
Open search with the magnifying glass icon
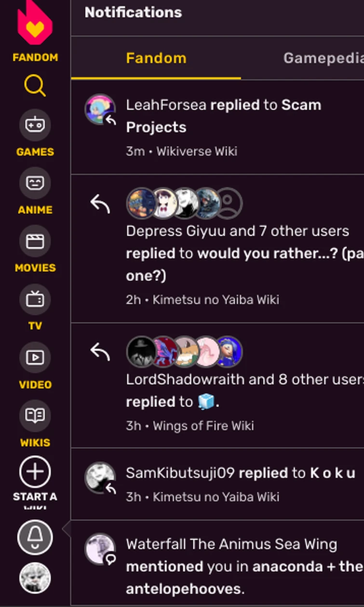pos(35,86)
